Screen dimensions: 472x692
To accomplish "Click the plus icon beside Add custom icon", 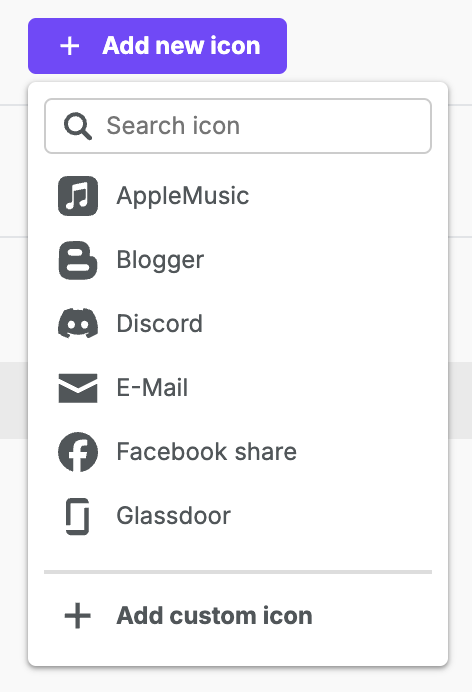I will (x=78, y=615).
